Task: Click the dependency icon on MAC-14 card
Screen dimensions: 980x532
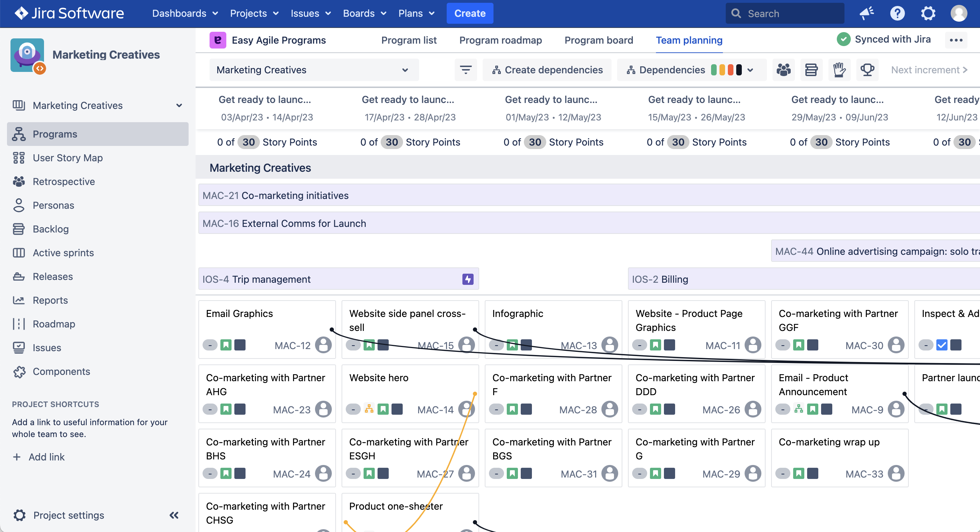Action: click(x=369, y=409)
